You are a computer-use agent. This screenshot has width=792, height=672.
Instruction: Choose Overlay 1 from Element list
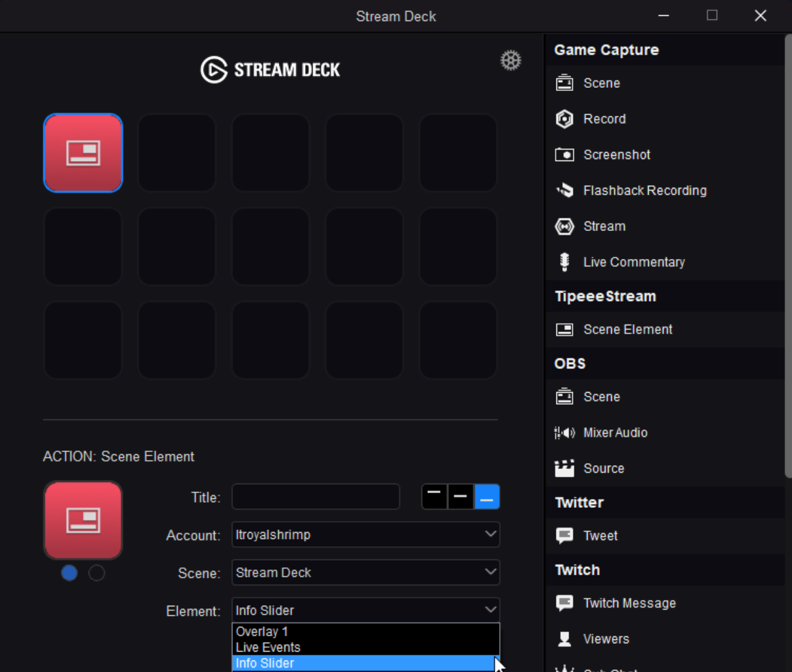tap(365, 631)
